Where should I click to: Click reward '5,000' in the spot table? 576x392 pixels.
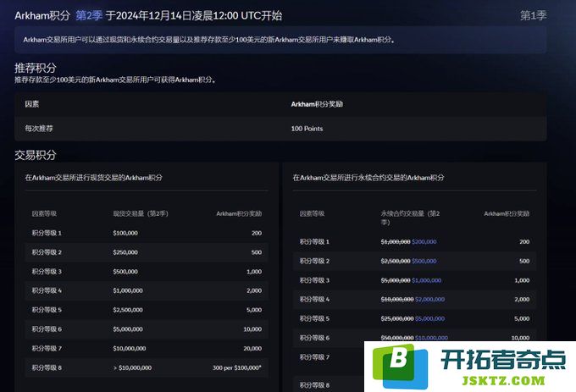coord(254,310)
